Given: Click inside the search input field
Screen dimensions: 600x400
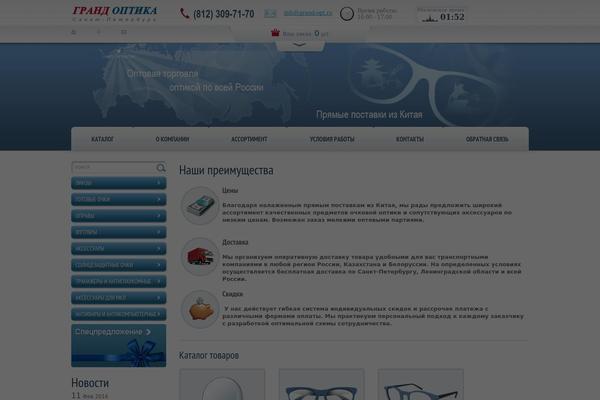Looking at the screenshot, I should 114,168.
